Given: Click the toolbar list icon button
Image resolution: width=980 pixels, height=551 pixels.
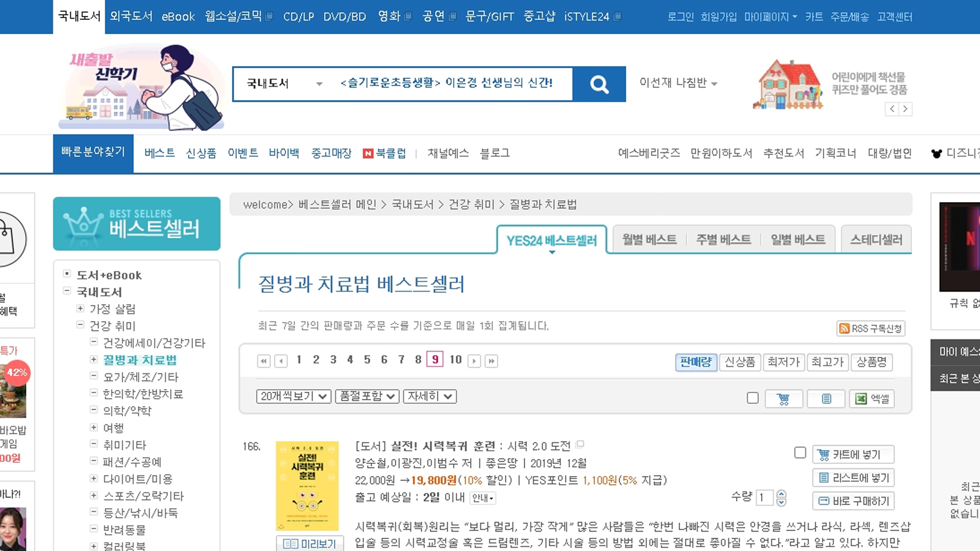Looking at the screenshot, I should point(826,398).
